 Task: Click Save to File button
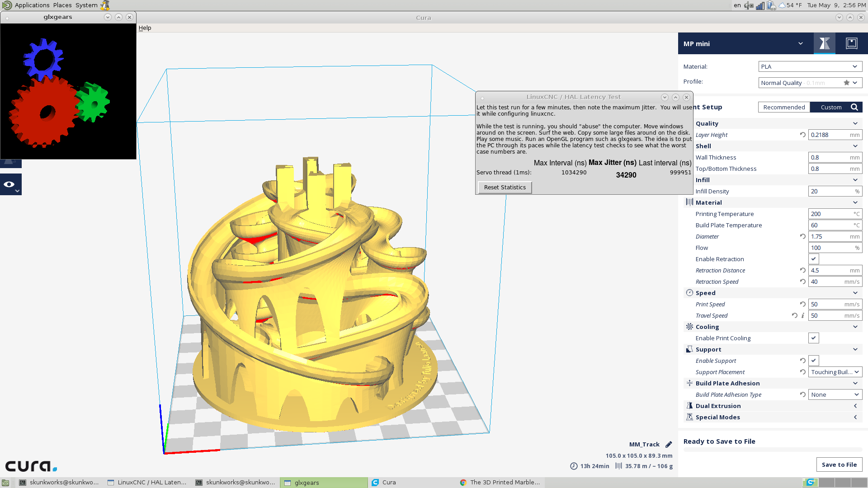tap(839, 465)
